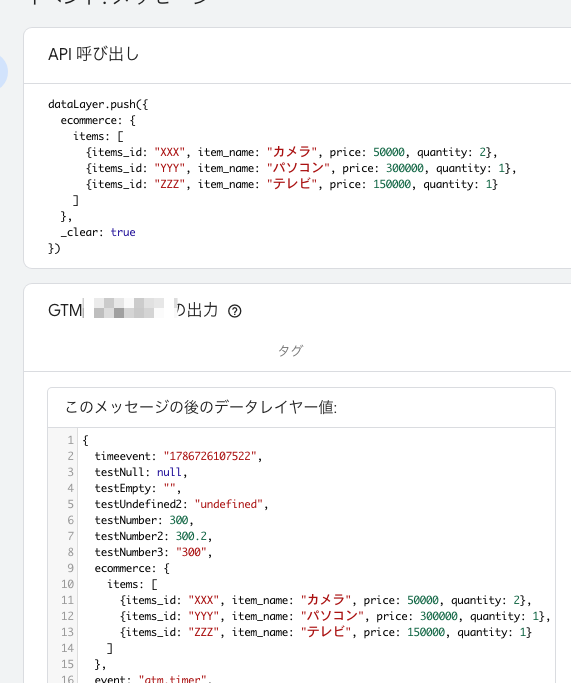Click the testUndefined2 line

(181, 504)
